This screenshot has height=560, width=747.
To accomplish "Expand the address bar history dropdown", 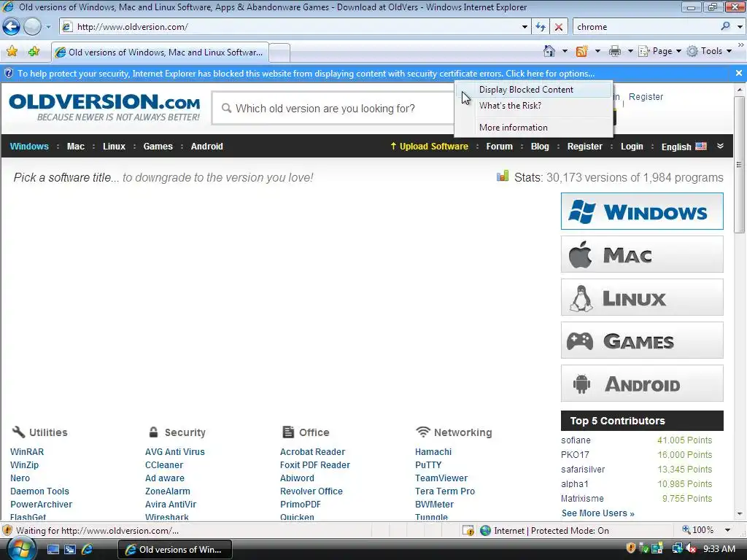I will [x=525, y=27].
